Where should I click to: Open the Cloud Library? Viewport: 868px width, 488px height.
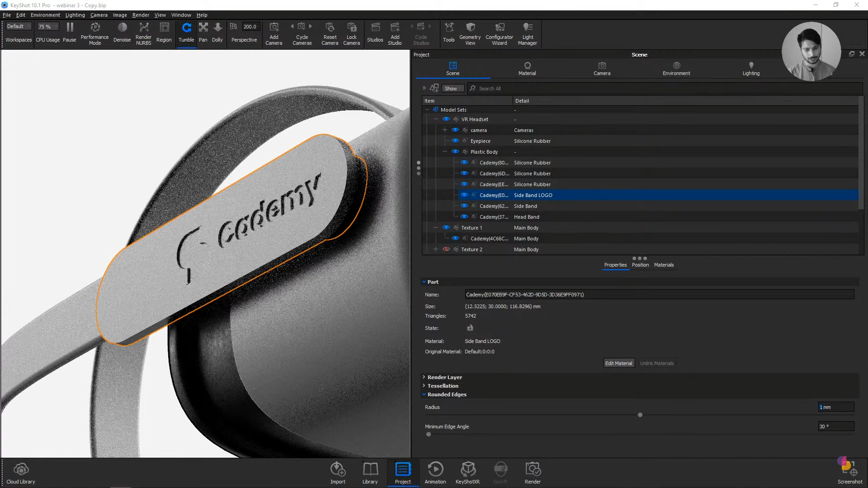tap(21, 473)
